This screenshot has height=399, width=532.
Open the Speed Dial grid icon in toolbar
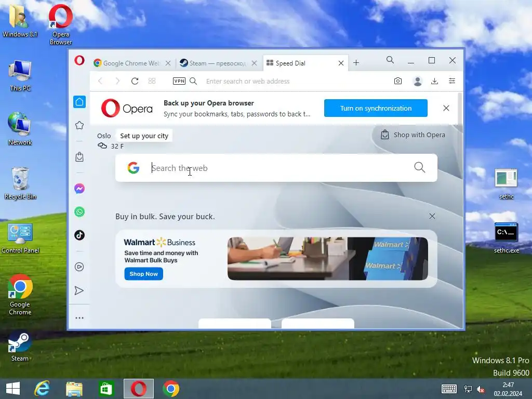(152, 81)
